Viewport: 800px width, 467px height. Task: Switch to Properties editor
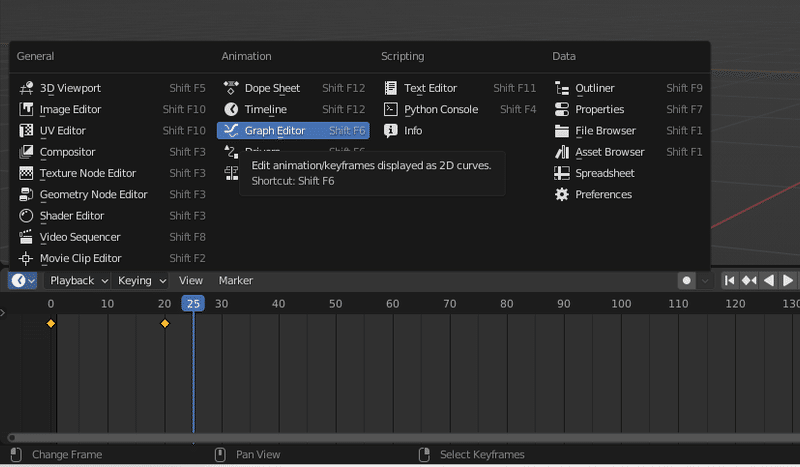[x=628, y=109]
